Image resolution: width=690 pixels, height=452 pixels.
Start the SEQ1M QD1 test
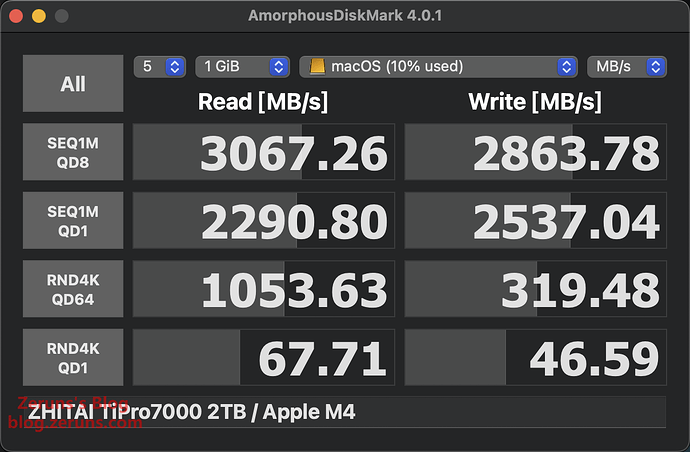pyautogui.click(x=73, y=220)
